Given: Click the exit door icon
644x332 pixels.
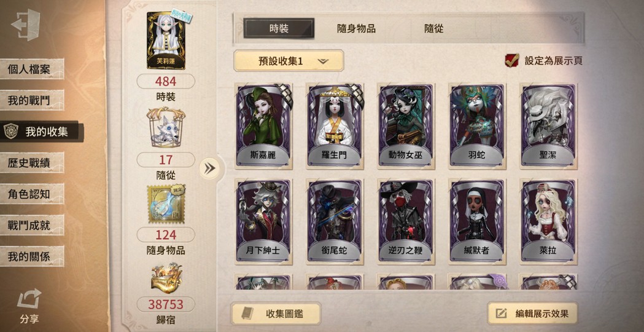Looking at the screenshot, I should click(x=25, y=25).
